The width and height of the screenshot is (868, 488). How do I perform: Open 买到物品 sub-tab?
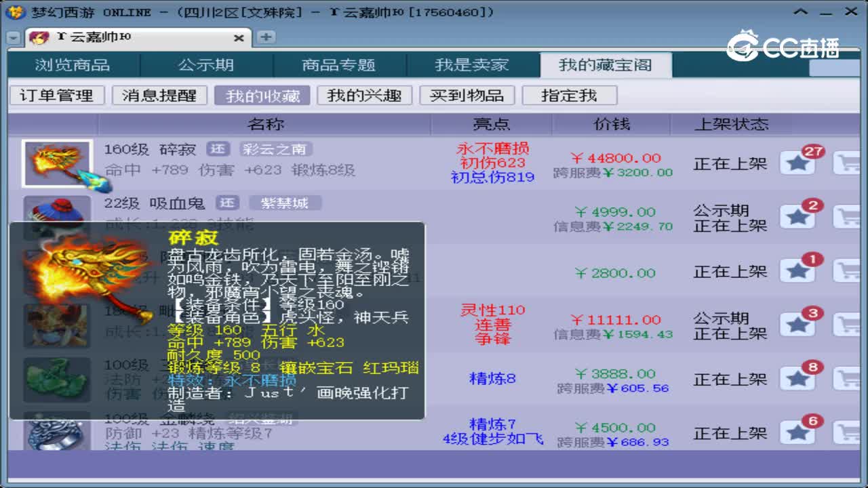coord(467,96)
